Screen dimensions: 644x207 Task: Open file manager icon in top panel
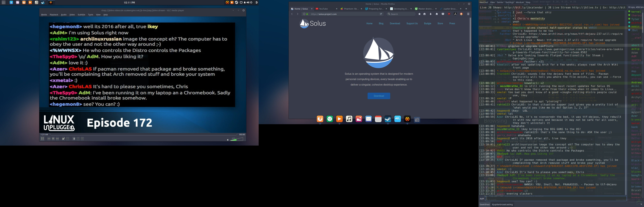click(18, 2)
